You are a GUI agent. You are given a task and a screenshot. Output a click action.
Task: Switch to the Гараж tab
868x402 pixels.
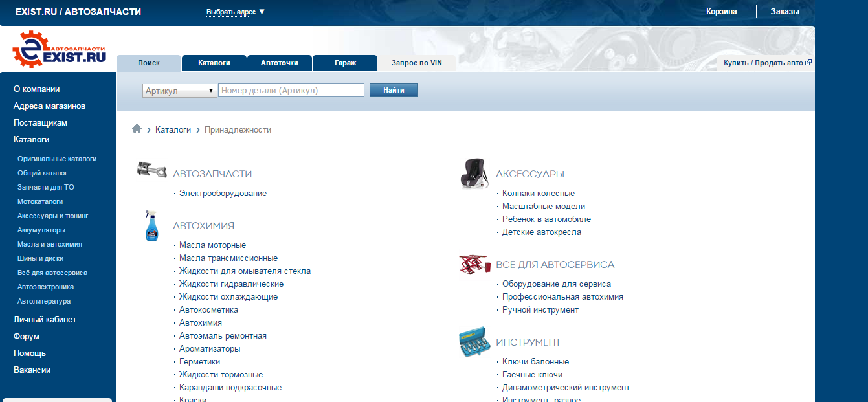[345, 63]
